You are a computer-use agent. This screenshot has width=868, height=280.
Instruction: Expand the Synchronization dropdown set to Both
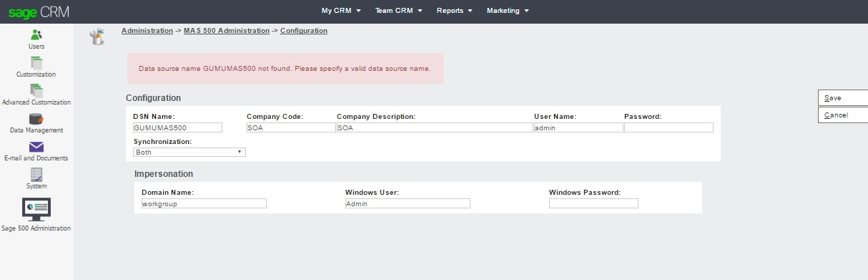click(189, 152)
